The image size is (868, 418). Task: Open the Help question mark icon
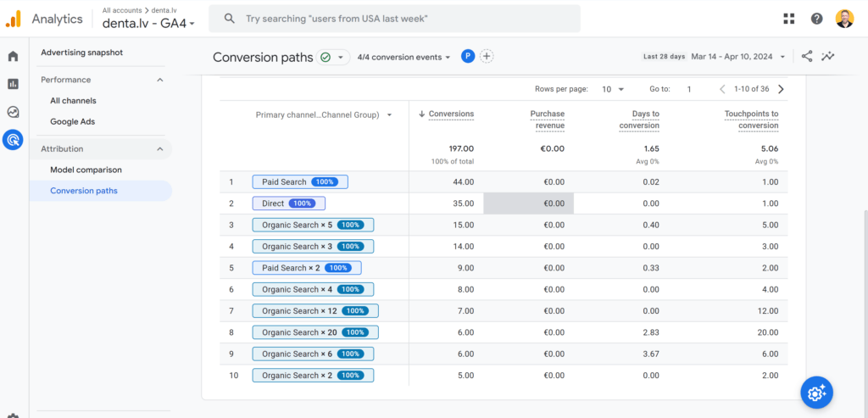816,19
